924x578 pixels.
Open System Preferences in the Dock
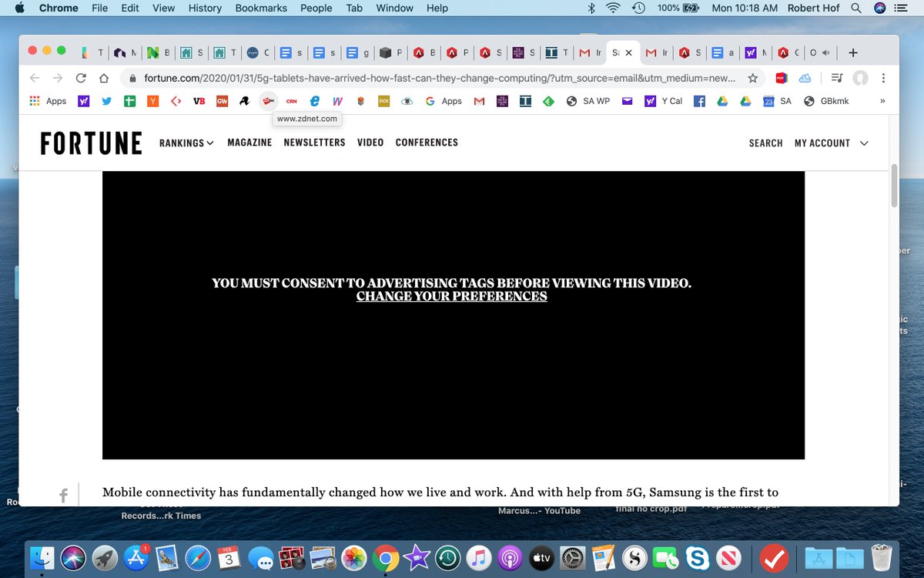point(573,557)
